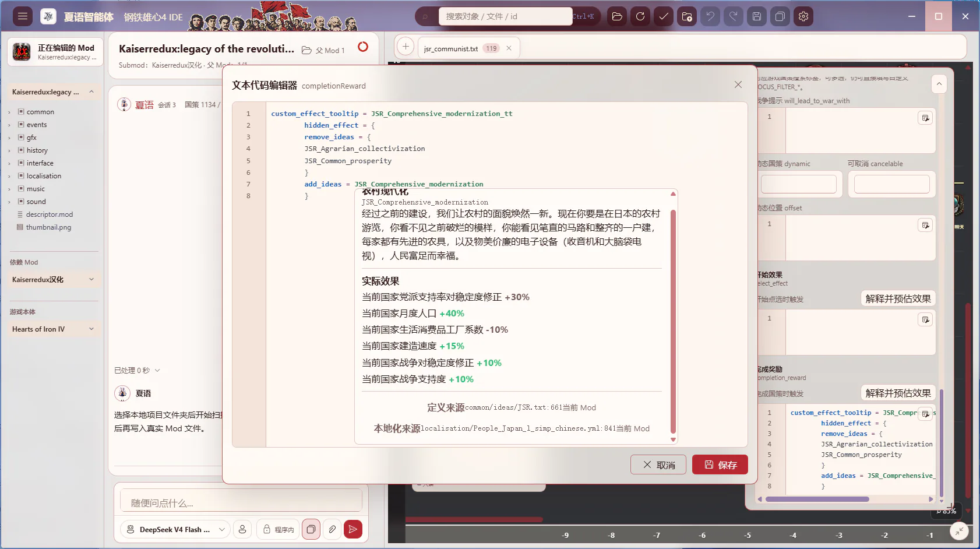The width and height of the screenshot is (980, 549).
Task: Open thumbnail.png file
Action: click(x=48, y=227)
